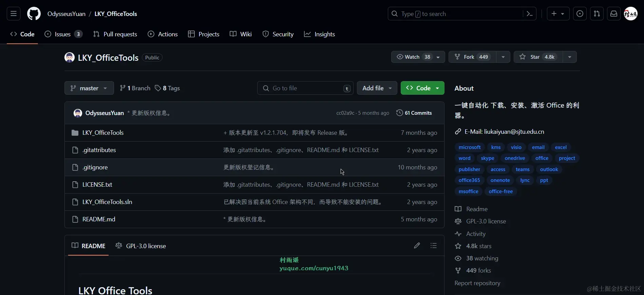Open the LKY_OfficeTools.sln file

coord(107,202)
